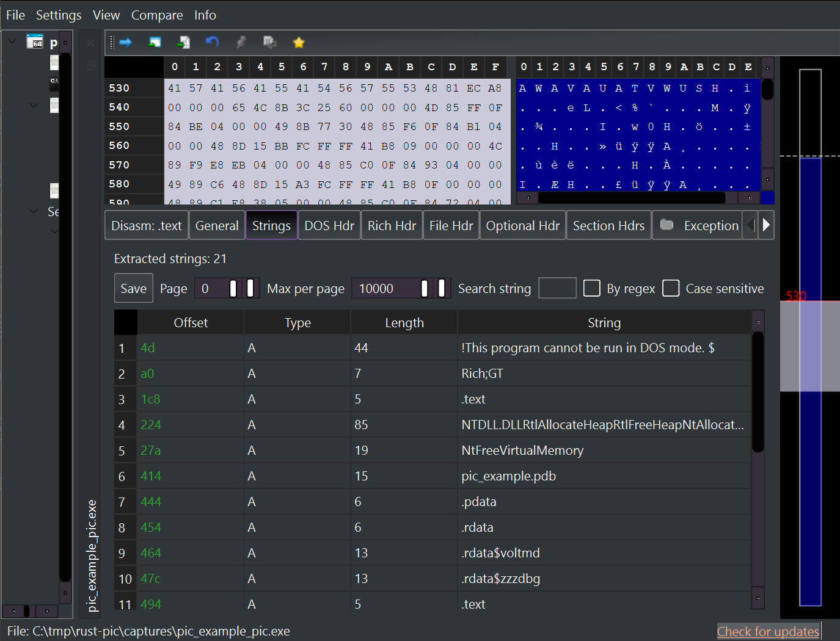Open the View menu

pyautogui.click(x=106, y=15)
